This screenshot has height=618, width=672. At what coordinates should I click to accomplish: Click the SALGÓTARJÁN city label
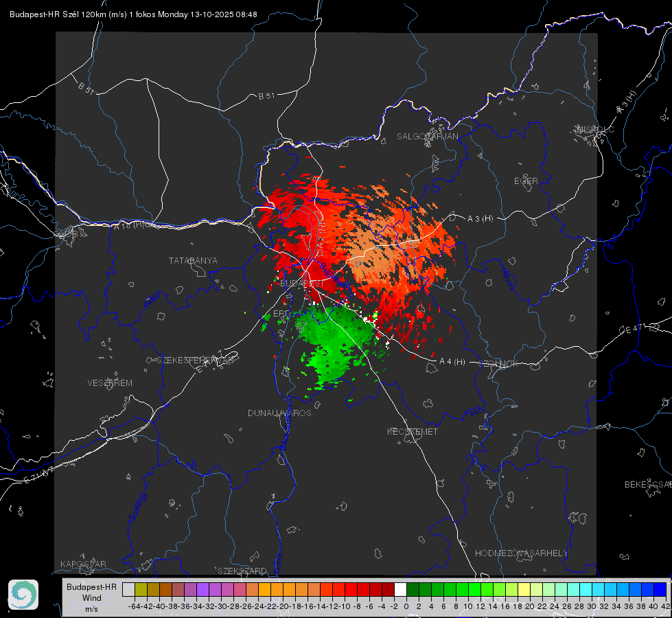(427, 137)
